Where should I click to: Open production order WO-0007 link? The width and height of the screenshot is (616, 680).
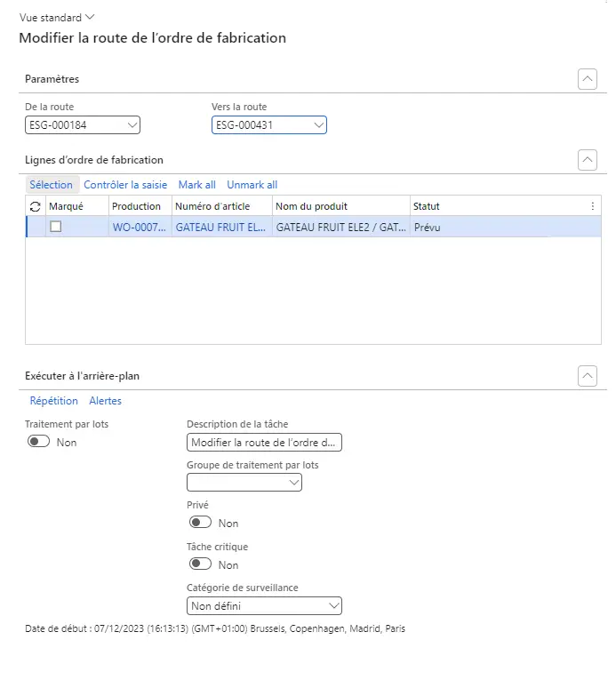[140, 228]
